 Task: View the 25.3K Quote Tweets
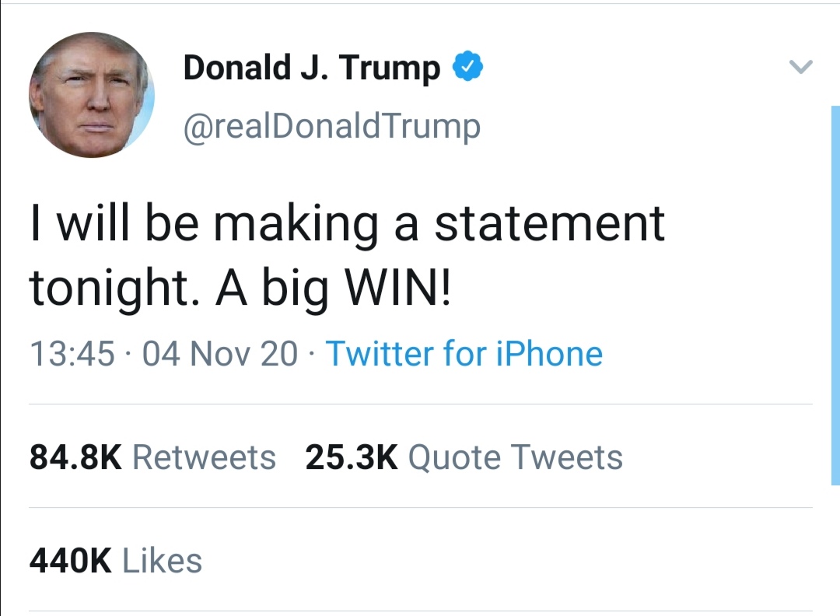352,457
